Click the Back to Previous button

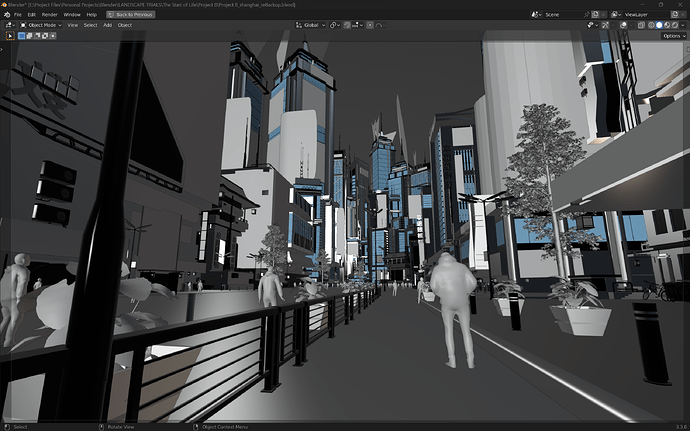point(130,15)
